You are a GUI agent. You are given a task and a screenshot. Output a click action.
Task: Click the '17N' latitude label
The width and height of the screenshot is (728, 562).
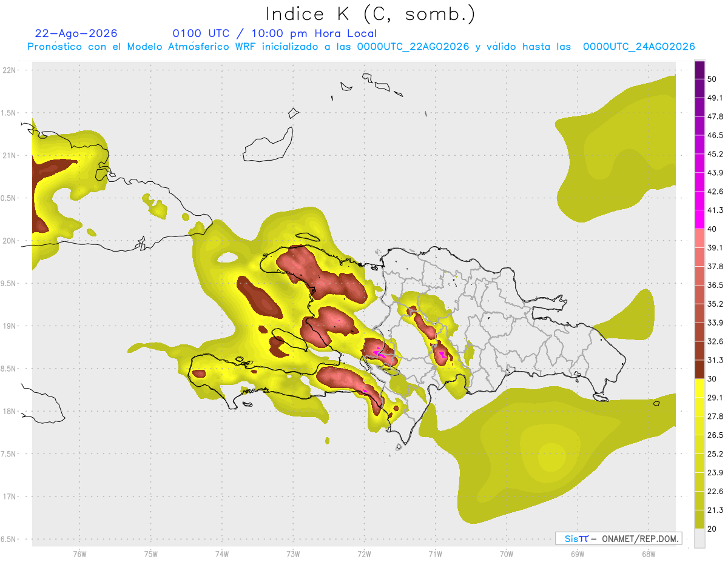point(9,497)
